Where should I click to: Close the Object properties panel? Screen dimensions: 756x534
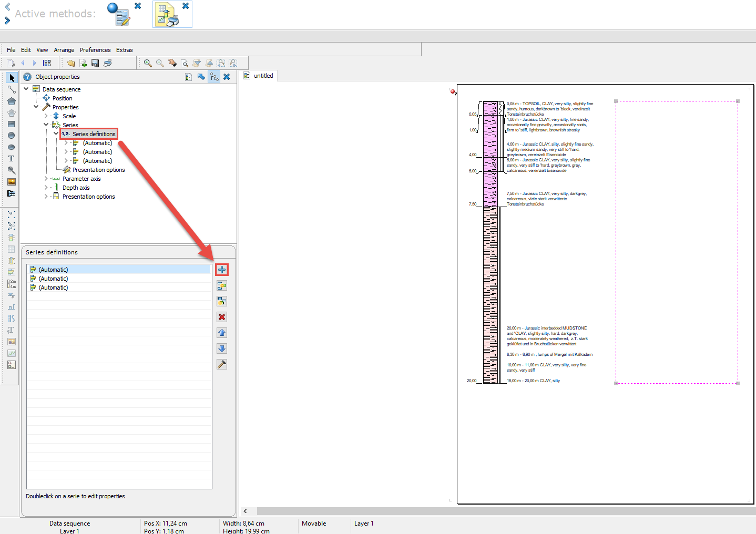[227, 77]
